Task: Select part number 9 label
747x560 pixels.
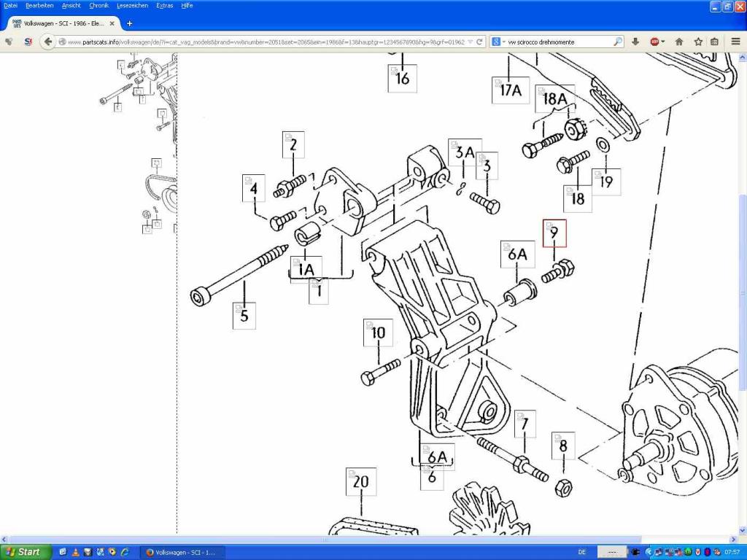Action: [x=554, y=233]
